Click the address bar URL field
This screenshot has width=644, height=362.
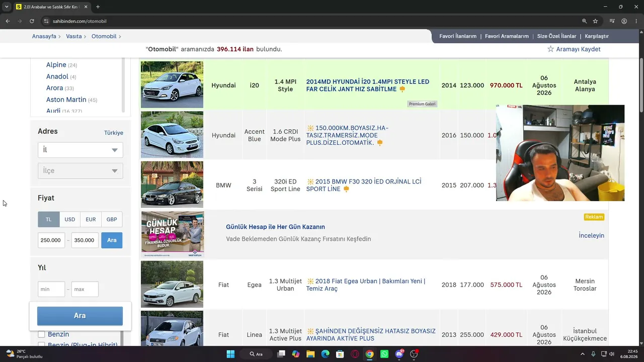[x=312, y=21]
